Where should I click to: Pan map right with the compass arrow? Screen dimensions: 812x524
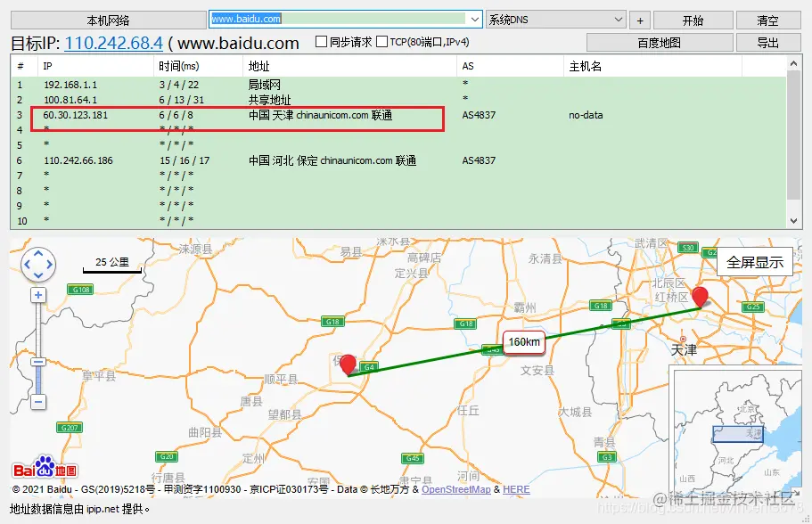(49, 264)
